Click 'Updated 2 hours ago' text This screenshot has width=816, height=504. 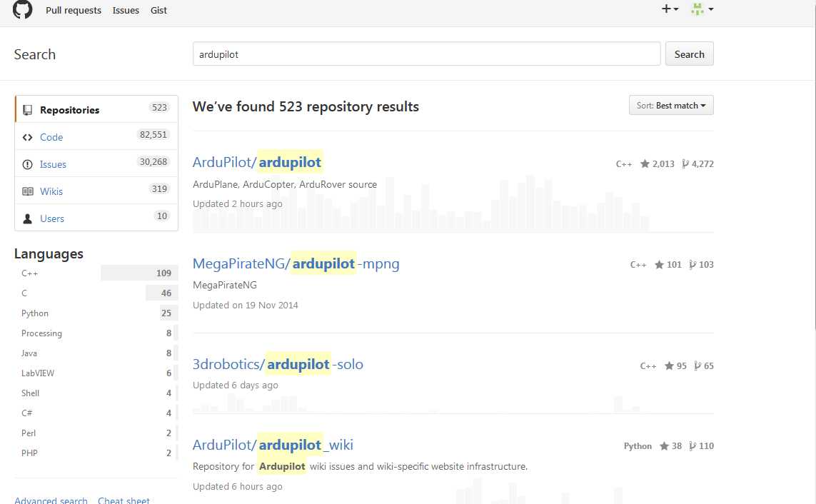click(237, 204)
